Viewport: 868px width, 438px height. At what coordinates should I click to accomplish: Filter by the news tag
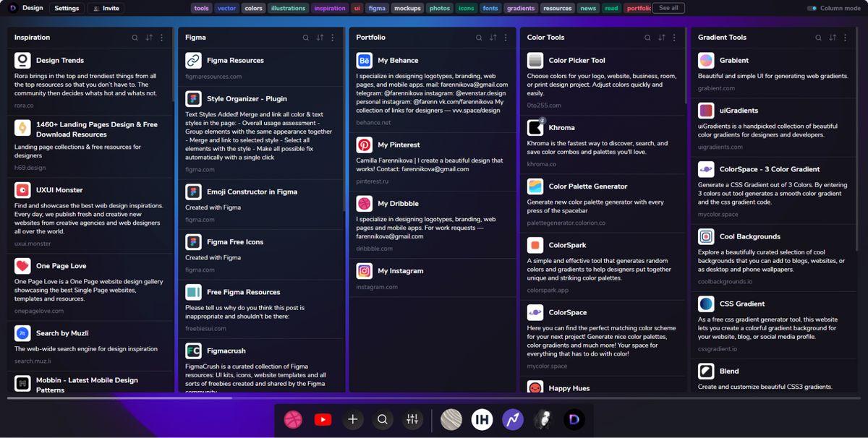(x=589, y=9)
